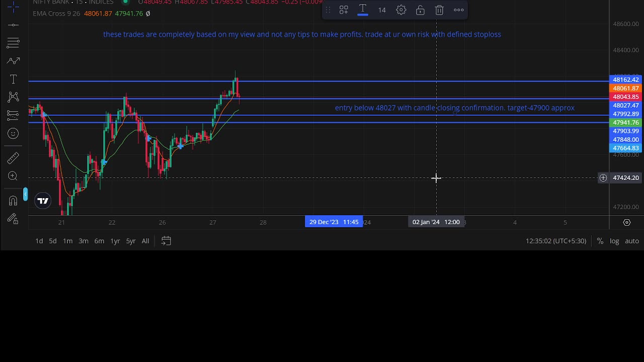The height and width of the screenshot is (362, 644).
Task: Grab the floating toolbar drag handle
Action: tap(328, 10)
